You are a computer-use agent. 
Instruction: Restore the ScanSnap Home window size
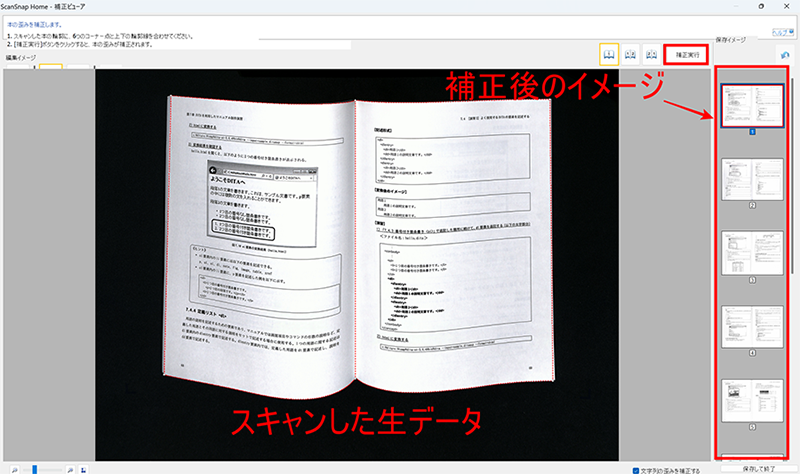coord(761,6)
